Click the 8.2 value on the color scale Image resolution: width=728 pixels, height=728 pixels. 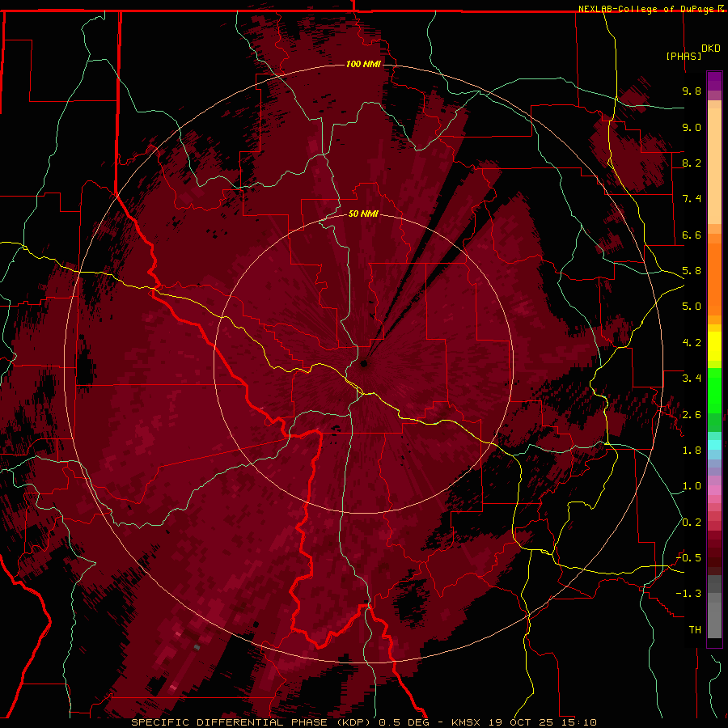[x=692, y=163]
